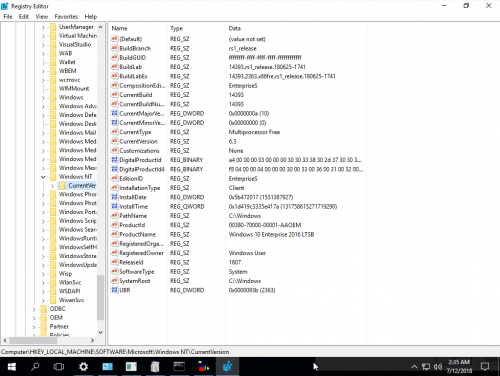Screen dimensions: 500x376
Task: Expand the ODBC tree node
Action: click(34, 309)
